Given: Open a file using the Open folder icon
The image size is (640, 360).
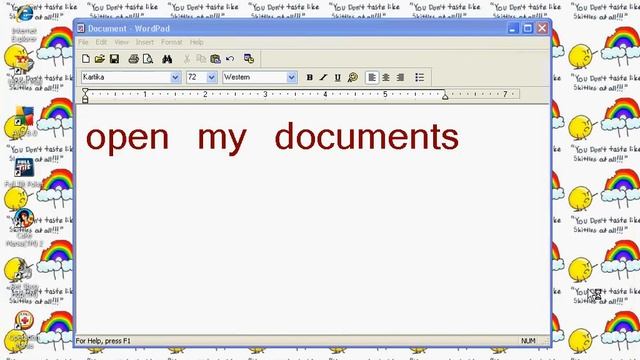Looking at the screenshot, I should click(x=100, y=59).
